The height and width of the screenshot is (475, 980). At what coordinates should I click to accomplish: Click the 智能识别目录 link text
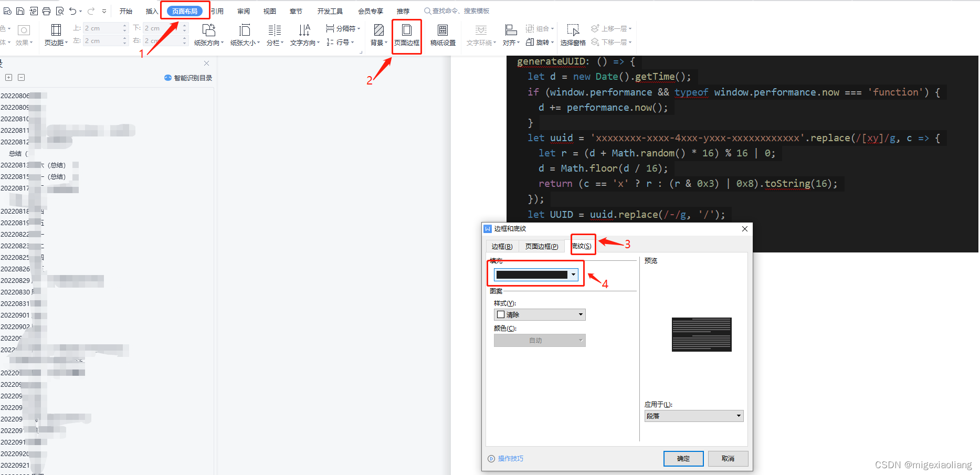193,78
